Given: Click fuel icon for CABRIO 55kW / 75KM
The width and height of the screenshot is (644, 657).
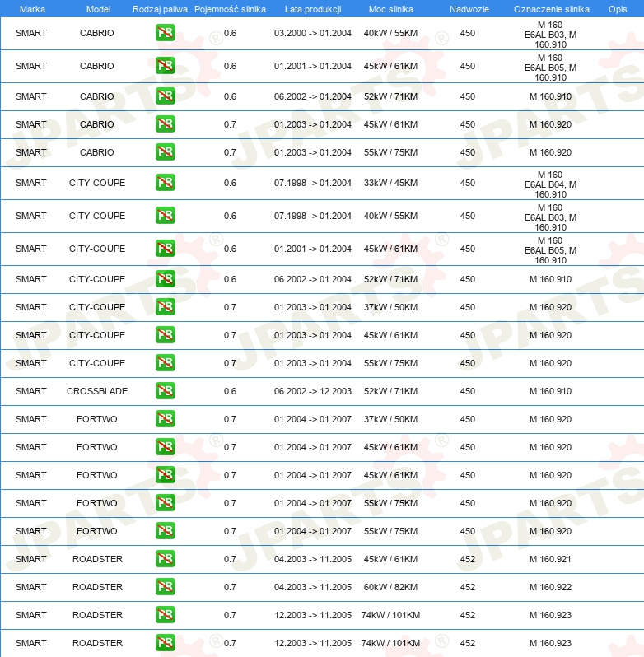Looking at the screenshot, I should pyautogui.click(x=165, y=152).
